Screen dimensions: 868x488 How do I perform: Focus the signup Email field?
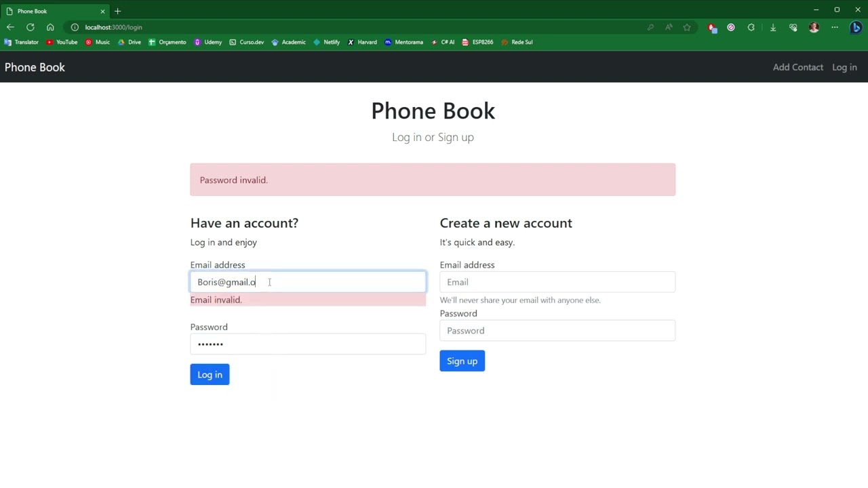pyautogui.click(x=557, y=282)
